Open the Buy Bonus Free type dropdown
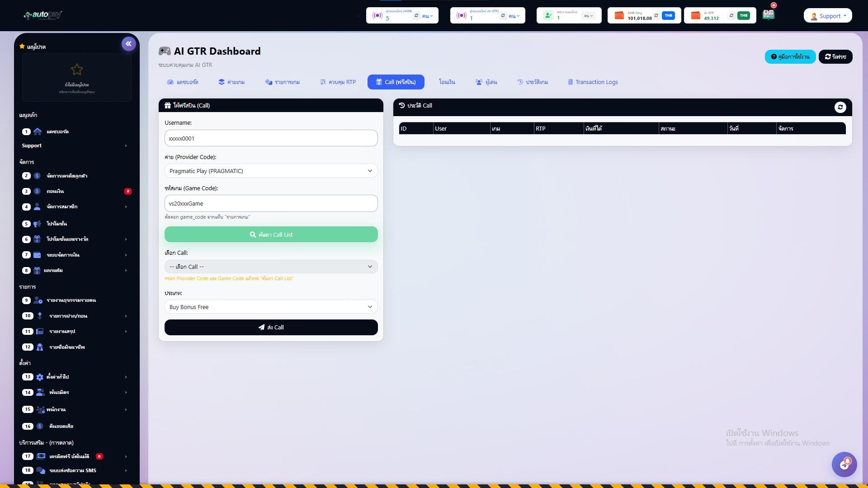 tap(271, 307)
